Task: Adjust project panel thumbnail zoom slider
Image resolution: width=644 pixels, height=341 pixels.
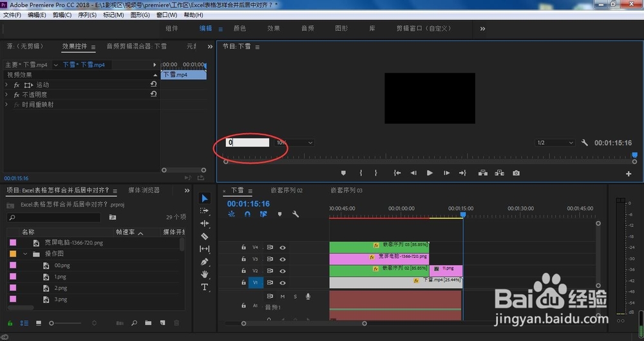Action: [52, 324]
